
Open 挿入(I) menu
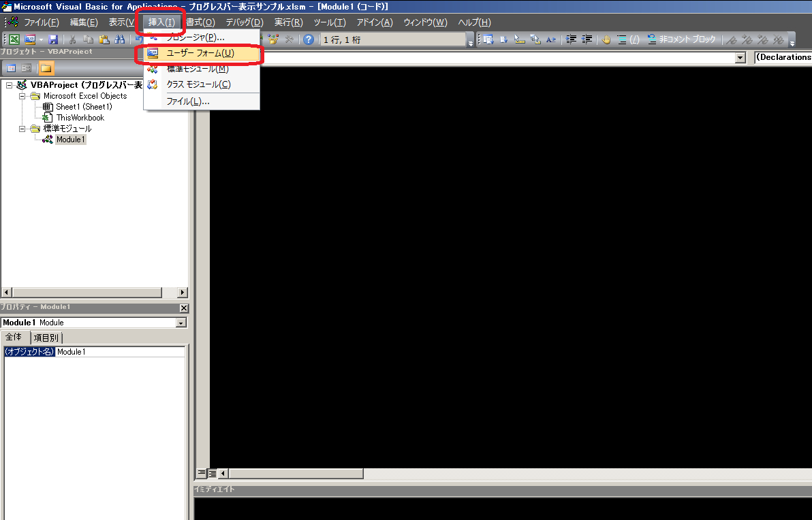(x=161, y=22)
